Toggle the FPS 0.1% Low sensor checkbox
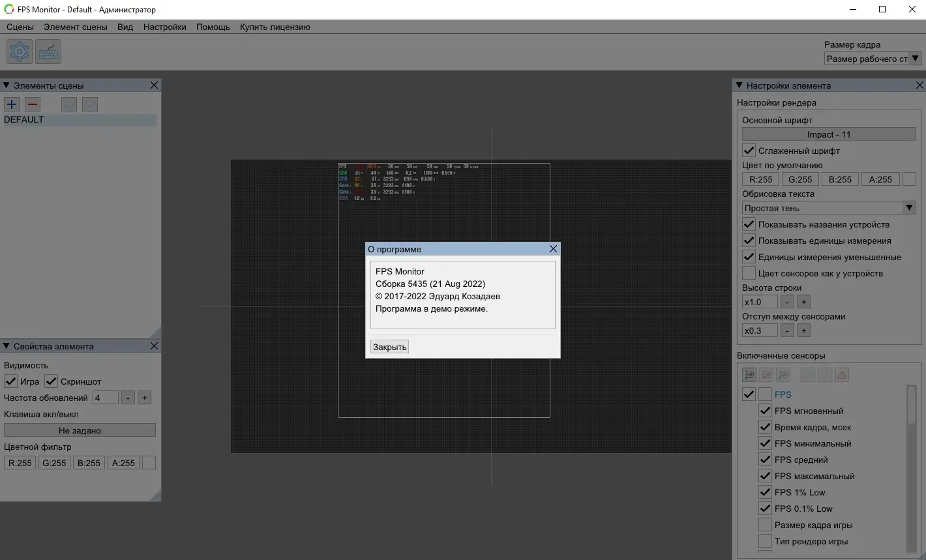Image resolution: width=926 pixels, height=560 pixels. (765, 508)
